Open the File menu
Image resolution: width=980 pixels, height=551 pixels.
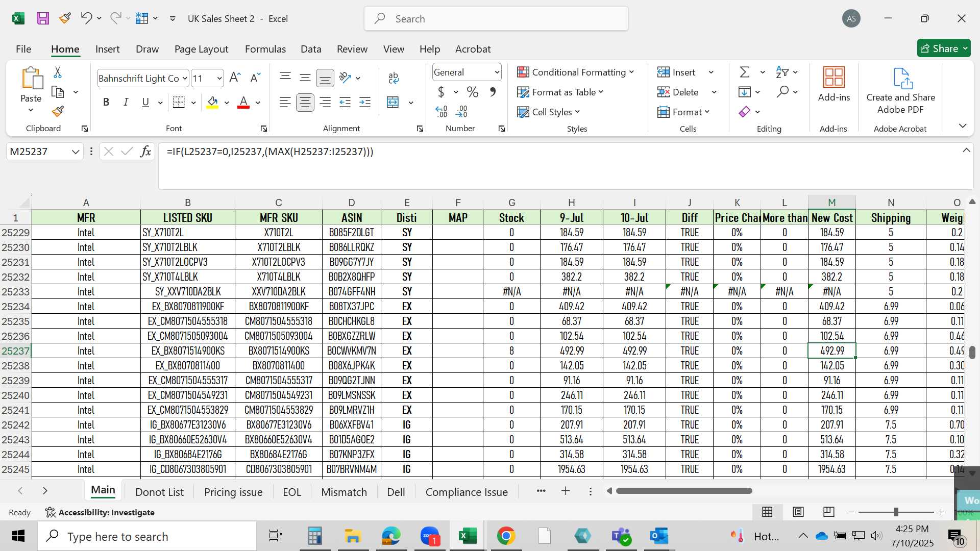pyautogui.click(x=23, y=49)
